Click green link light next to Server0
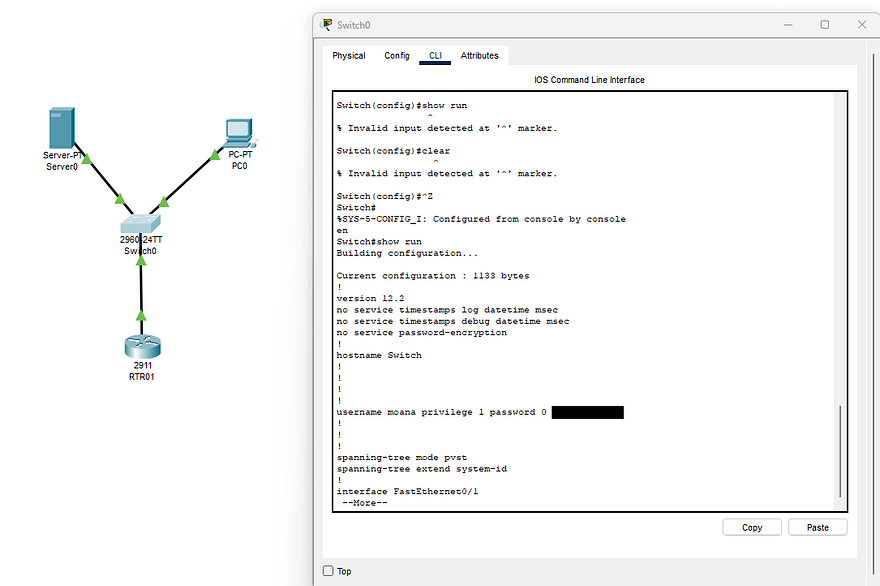 coord(88,158)
